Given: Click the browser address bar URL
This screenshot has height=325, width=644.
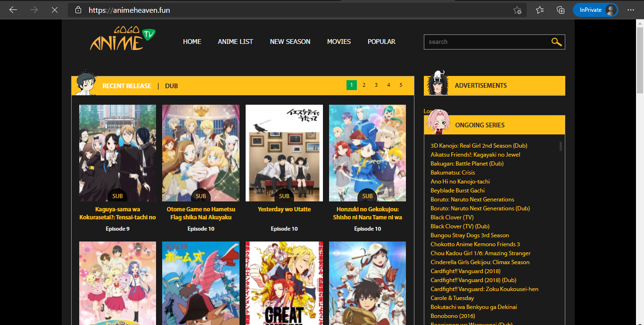Looking at the screenshot, I should (x=129, y=10).
